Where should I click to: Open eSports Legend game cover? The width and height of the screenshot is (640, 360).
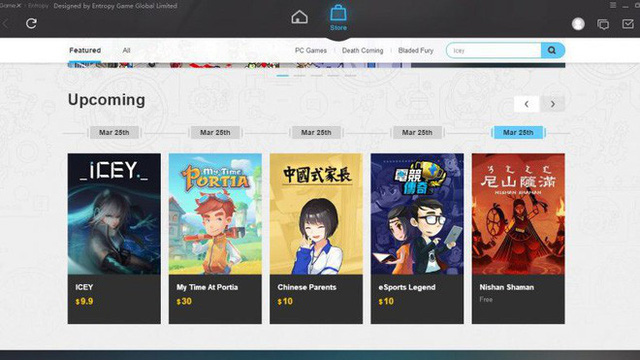[x=417, y=214]
